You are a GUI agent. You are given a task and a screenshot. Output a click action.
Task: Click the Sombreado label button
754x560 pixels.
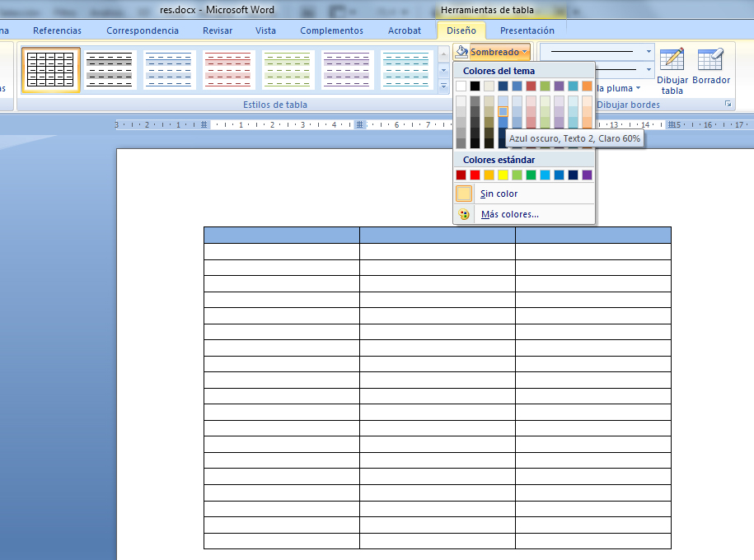click(493, 51)
